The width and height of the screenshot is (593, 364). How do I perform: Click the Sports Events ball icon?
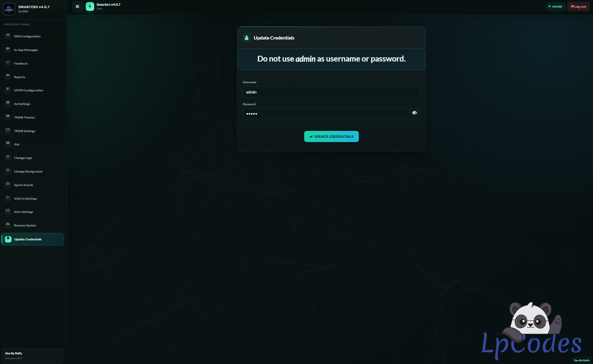tap(8, 184)
